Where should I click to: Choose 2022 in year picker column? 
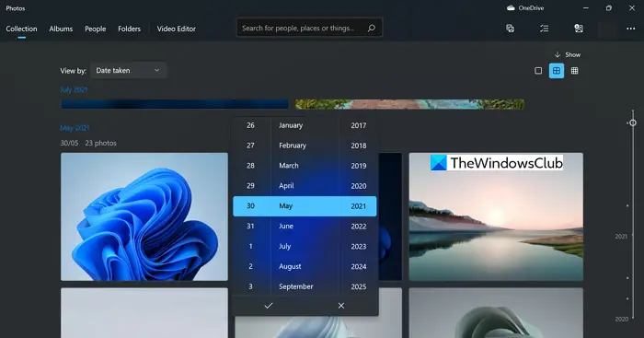[x=358, y=227]
